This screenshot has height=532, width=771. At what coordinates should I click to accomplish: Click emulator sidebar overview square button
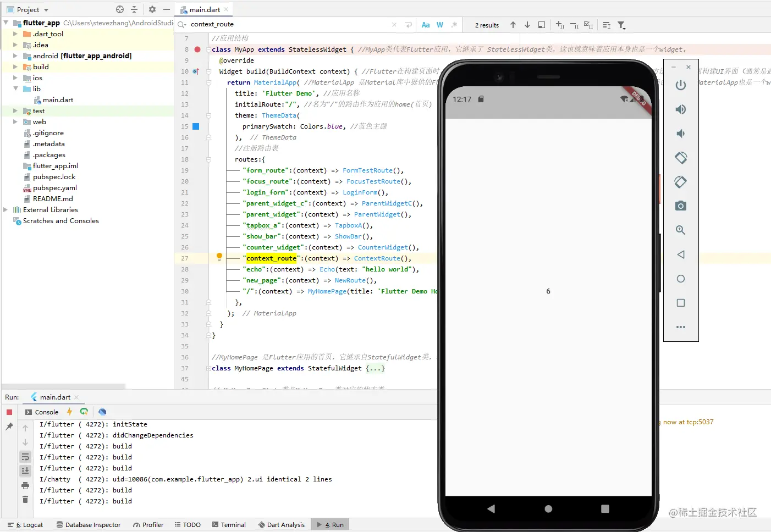coord(681,303)
